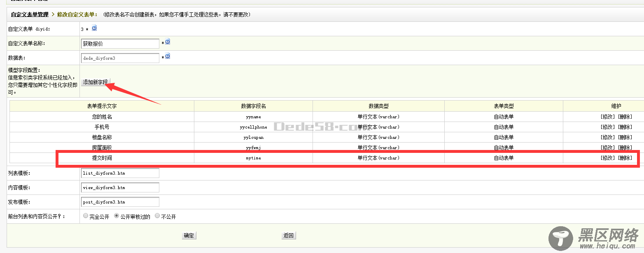The width and height of the screenshot is (644, 253).
Task: Click the 发布模板 label
Action: [x=19, y=202]
